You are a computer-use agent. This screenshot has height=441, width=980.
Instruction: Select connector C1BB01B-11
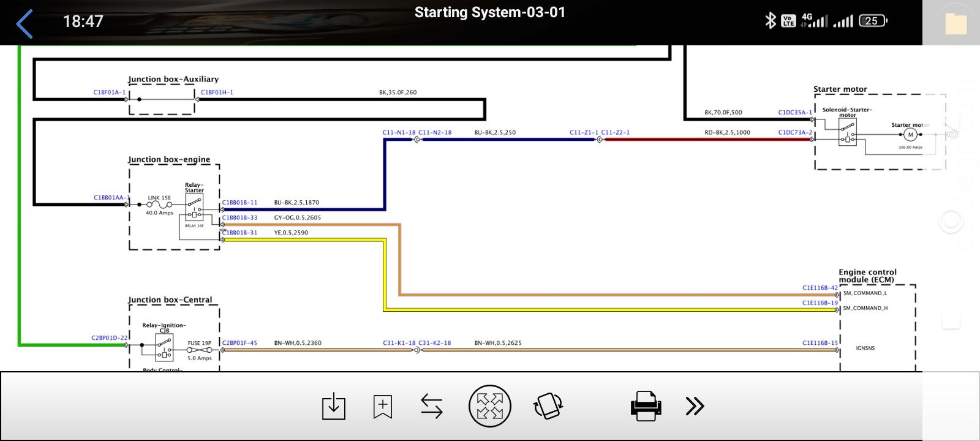pos(239,203)
